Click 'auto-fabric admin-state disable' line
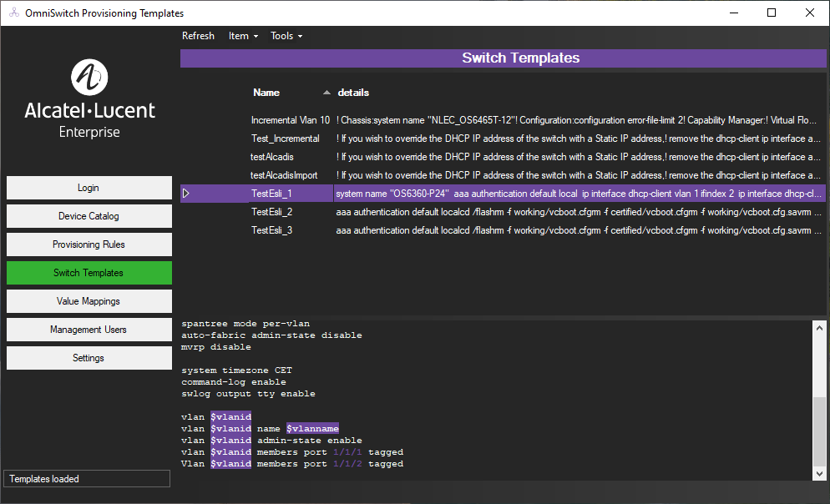The image size is (830, 504). (271, 335)
